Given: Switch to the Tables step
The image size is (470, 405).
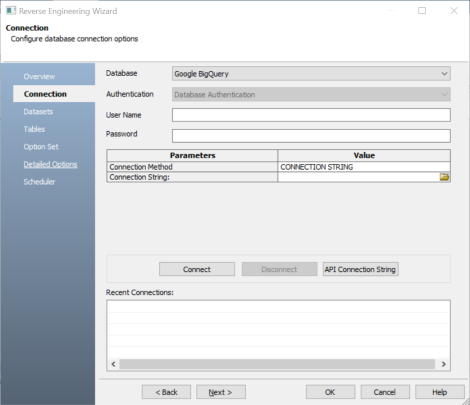Looking at the screenshot, I should [34, 129].
